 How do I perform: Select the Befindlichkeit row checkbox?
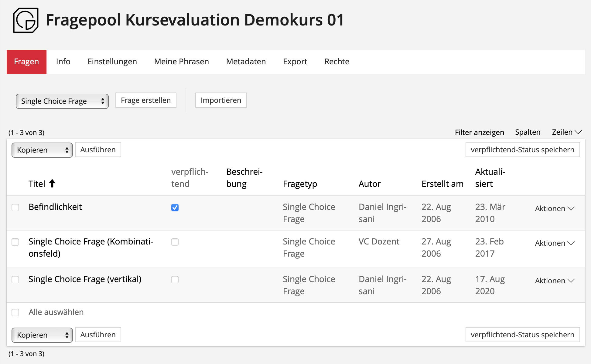[15, 207]
